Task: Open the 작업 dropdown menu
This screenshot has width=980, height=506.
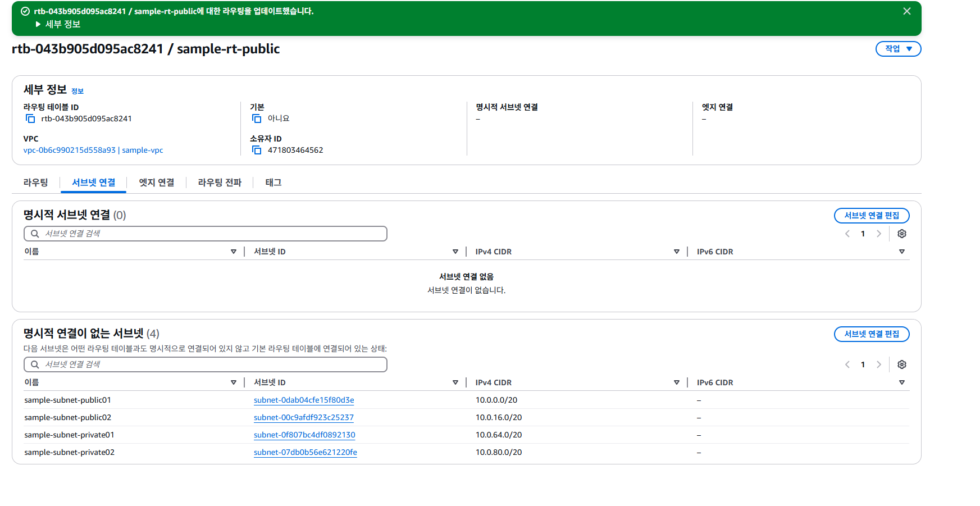Action: point(897,49)
